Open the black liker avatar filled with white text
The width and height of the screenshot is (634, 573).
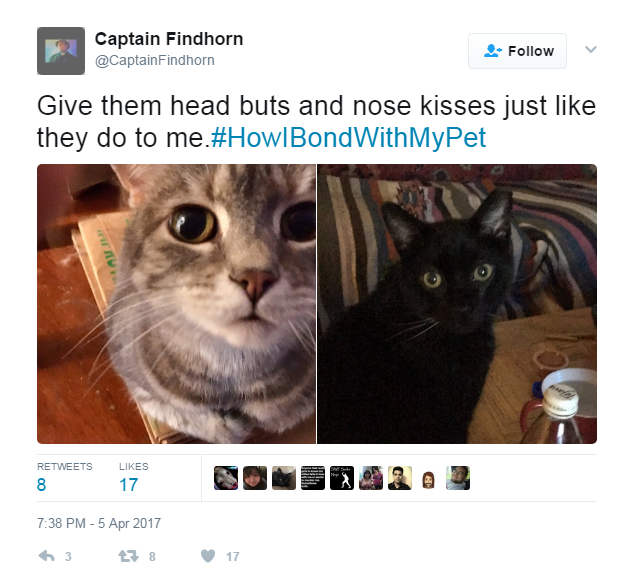click(313, 478)
